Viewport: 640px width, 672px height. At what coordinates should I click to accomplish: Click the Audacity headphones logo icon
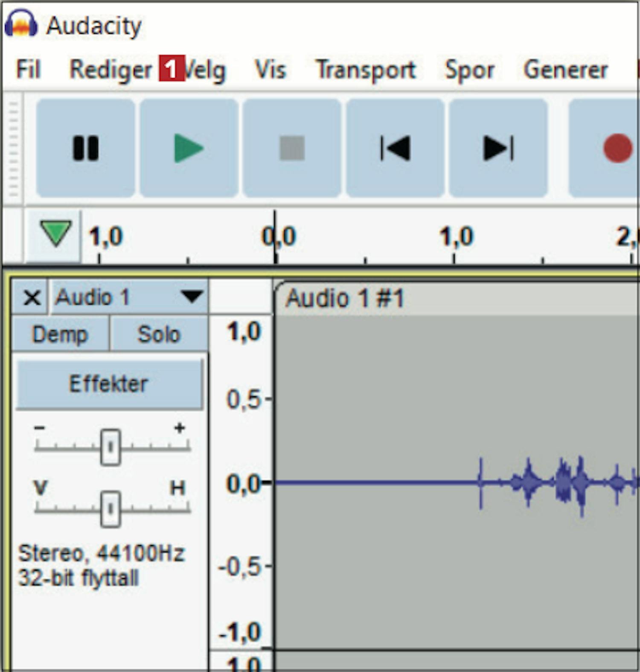click(x=20, y=24)
